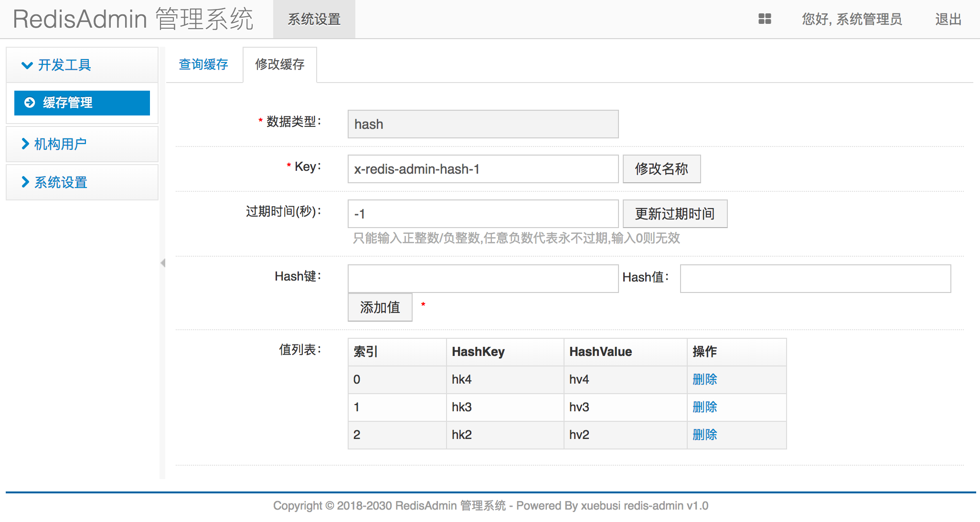Select the 修改缓存 tab
The image size is (980, 522).
click(x=279, y=64)
